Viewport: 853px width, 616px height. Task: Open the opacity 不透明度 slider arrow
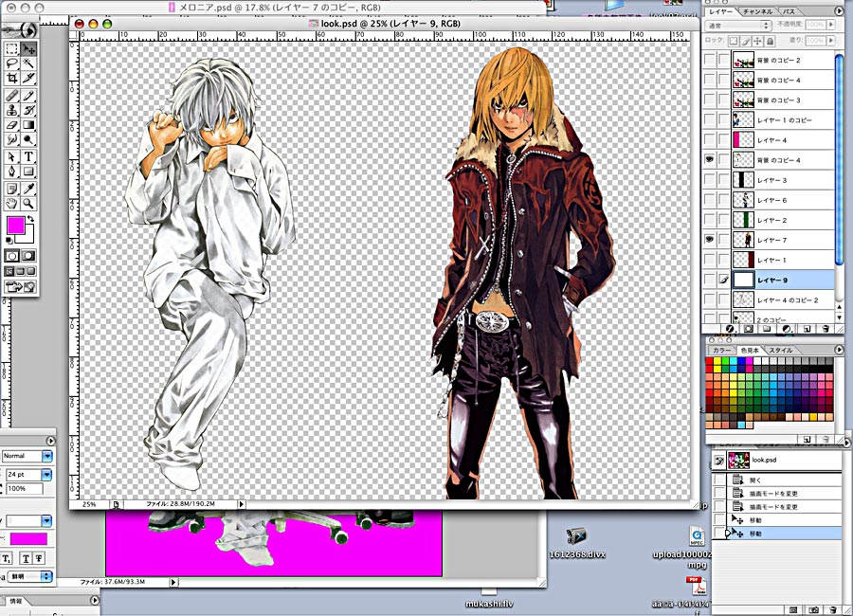click(830, 25)
